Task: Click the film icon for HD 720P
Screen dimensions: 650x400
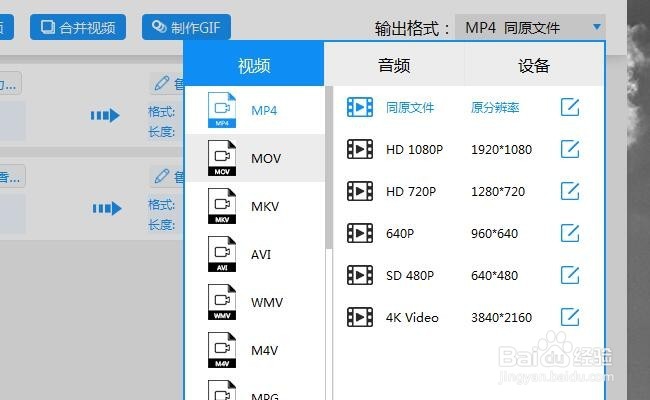Action: pyautogui.click(x=360, y=191)
